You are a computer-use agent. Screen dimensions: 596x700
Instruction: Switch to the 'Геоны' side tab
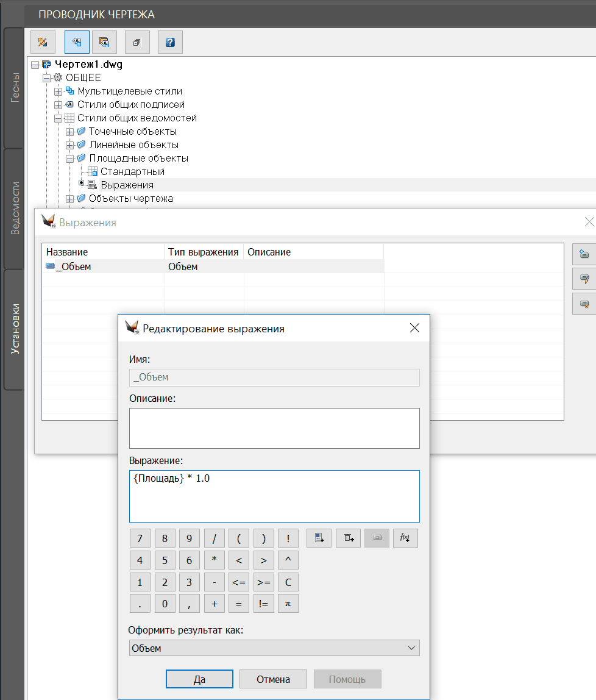(15, 87)
